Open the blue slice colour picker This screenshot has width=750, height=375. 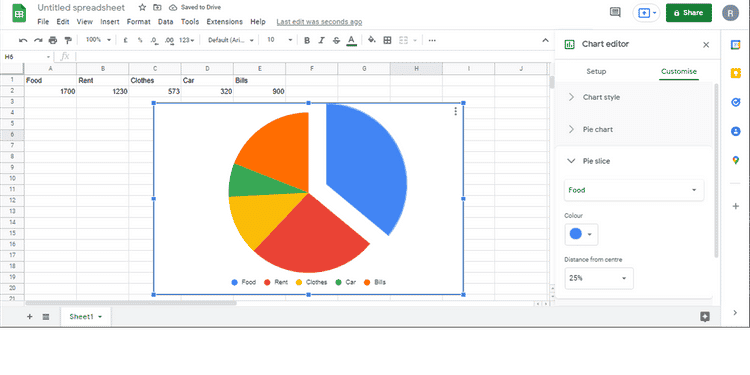point(581,234)
